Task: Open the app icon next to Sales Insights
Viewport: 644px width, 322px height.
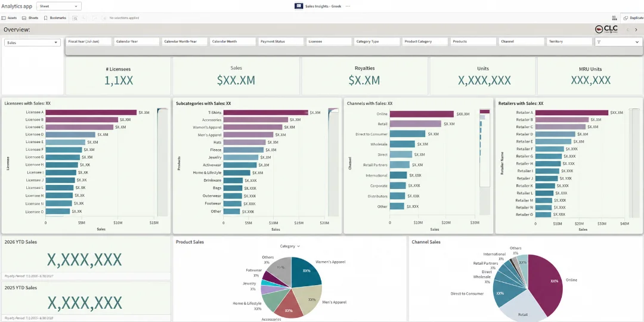Action: (299, 6)
